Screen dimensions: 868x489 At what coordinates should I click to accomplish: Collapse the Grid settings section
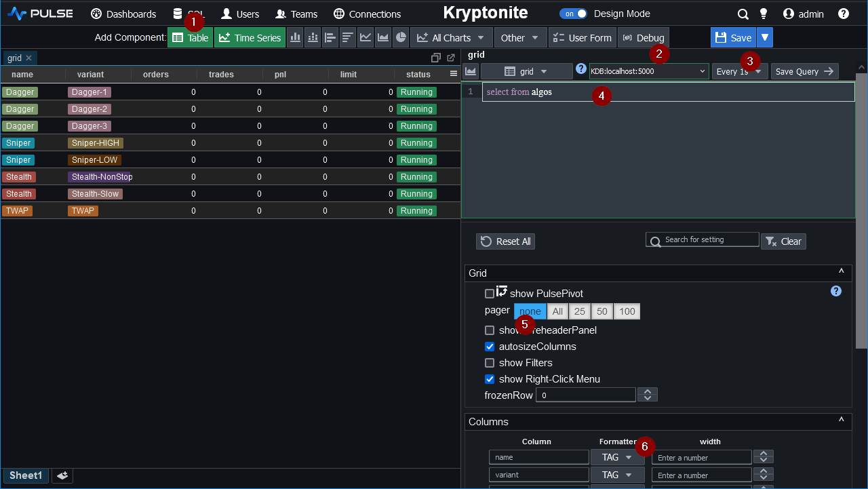pyautogui.click(x=842, y=273)
